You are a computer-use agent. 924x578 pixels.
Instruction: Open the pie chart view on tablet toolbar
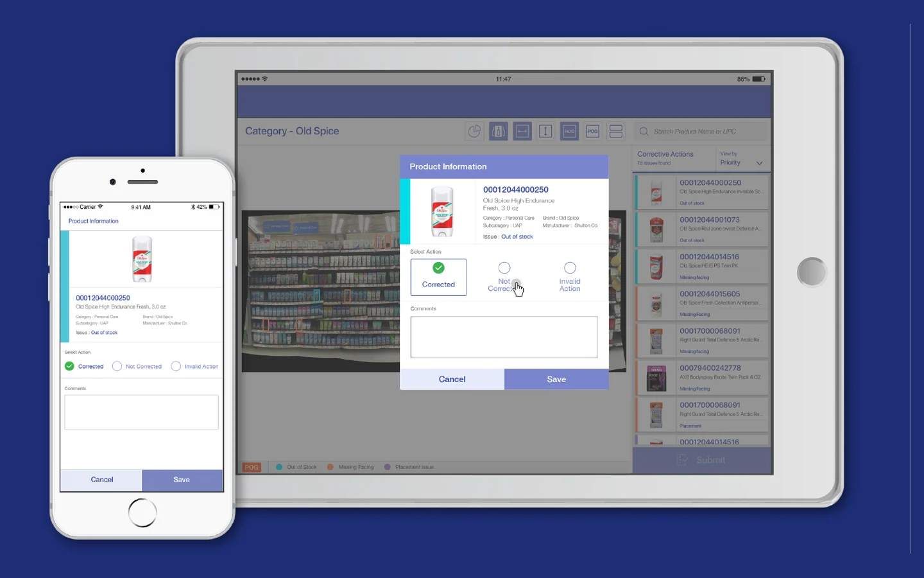click(x=474, y=132)
